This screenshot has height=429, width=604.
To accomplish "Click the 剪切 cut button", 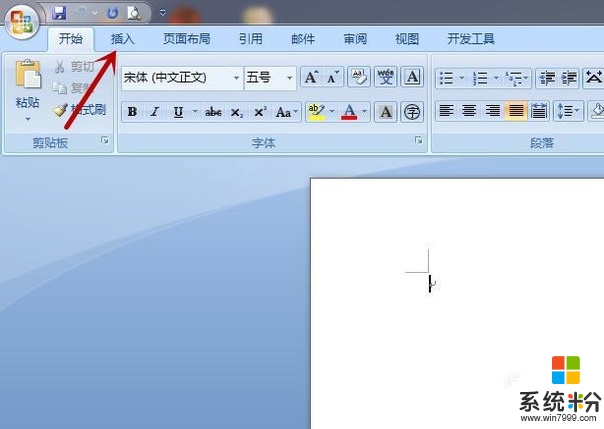I will (74, 67).
